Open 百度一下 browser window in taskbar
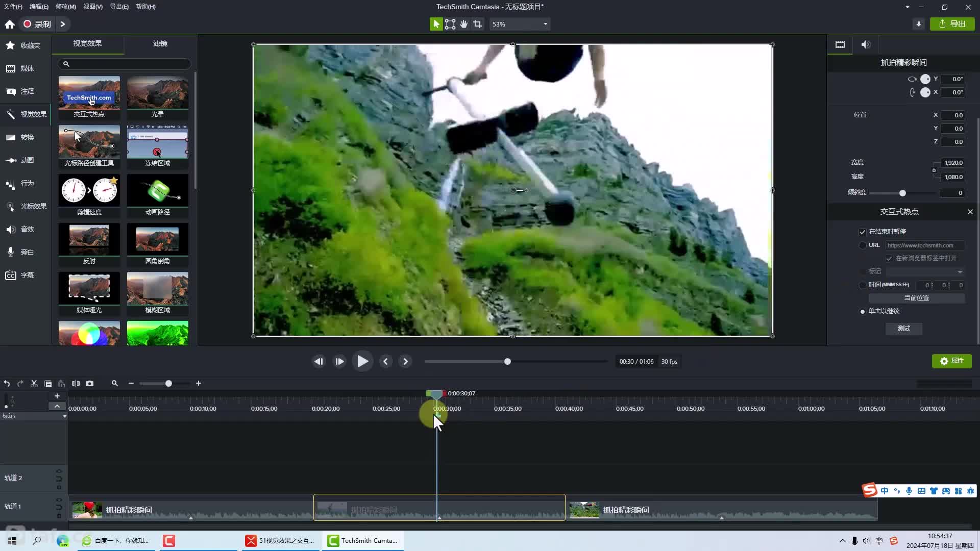Screen dimensions: 980x551 coord(116,541)
